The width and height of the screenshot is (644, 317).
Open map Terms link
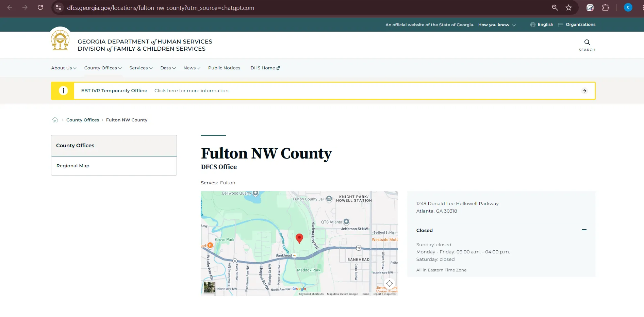[365, 294]
